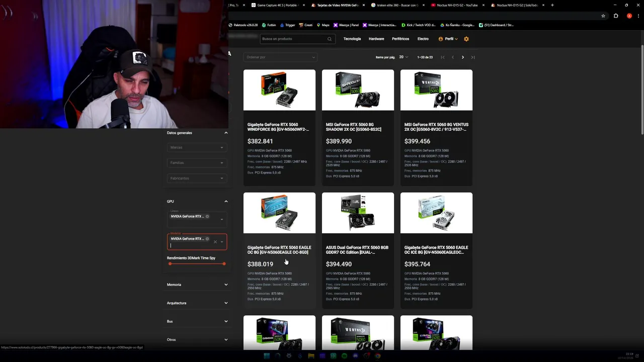Open the orange settings gear icon
This screenshot has height=362, width=644.
click(466, 39)
